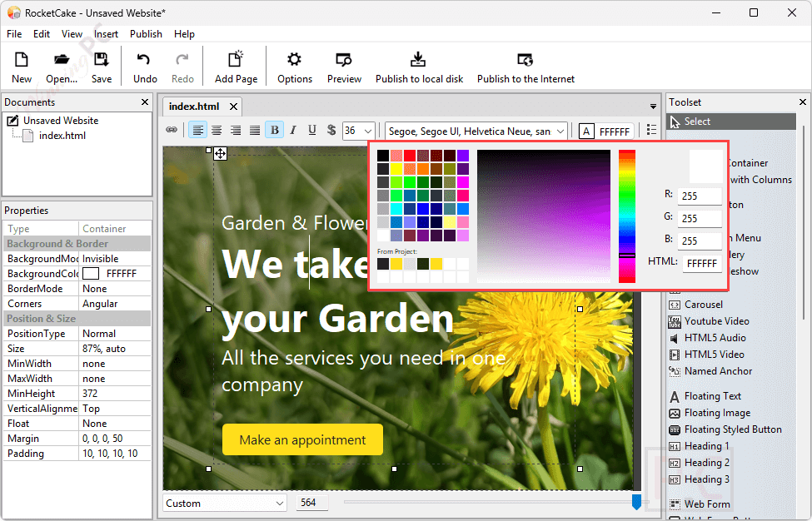Select the Youtube Video toolset element
The height and width of the screenshot is (521, 812).
pyautogui.click(x=716, y=321)
